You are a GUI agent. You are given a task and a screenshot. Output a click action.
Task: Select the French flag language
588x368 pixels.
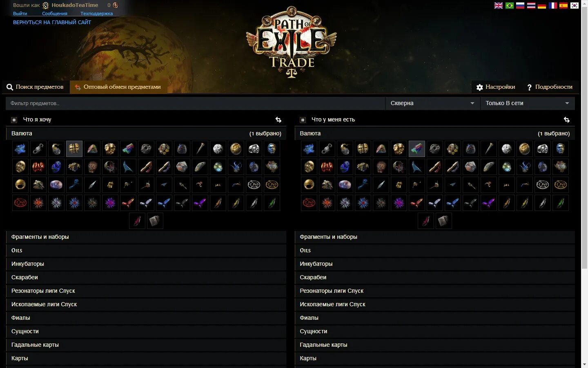tap(553, 5)
